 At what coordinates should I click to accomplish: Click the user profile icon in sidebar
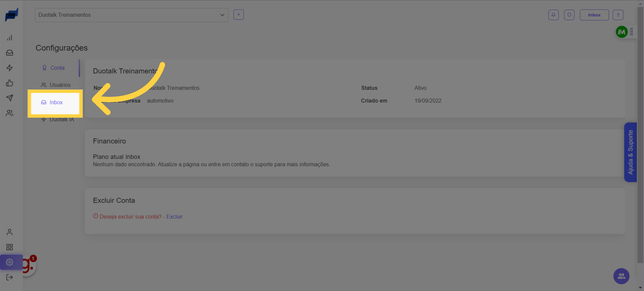click(10, 232)
